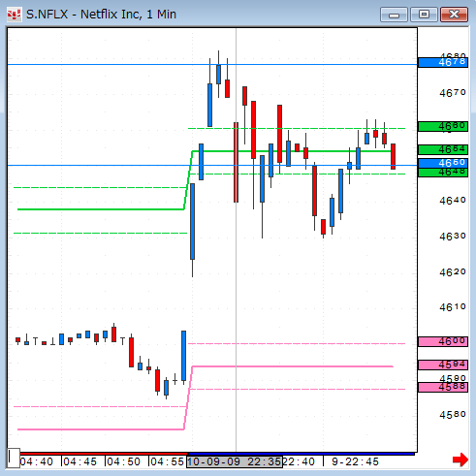Maximize the S.NFLX chart window

coord(424,15)
